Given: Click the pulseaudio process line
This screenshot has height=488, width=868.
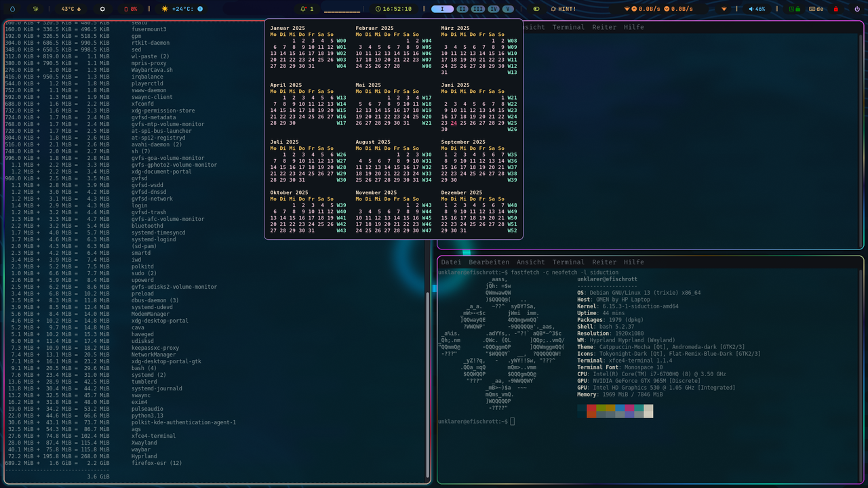Looking at the screenshot, I should coord(84,409).
